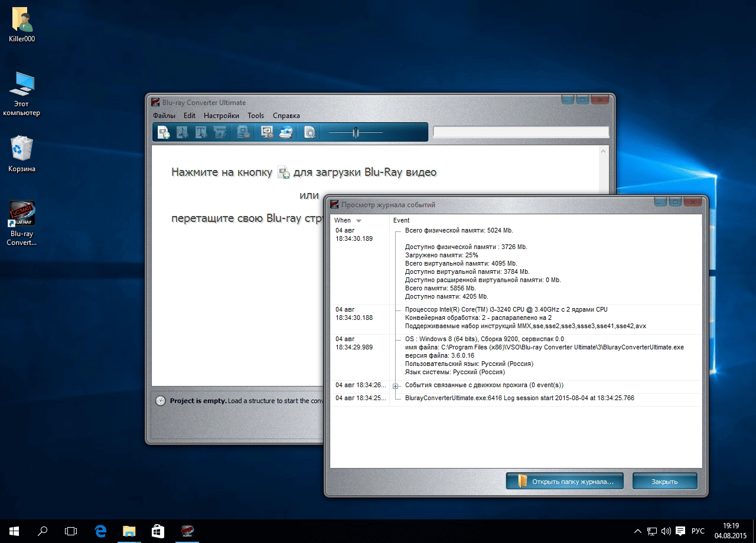756x543 pixels.
Task: Click the event log title bar icon
Action: [x=335, y=205]
